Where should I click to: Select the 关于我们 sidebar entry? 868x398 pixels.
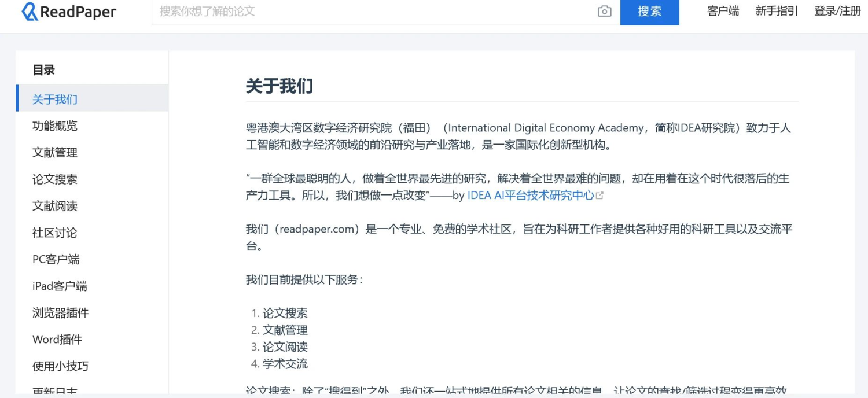[54, 99]
